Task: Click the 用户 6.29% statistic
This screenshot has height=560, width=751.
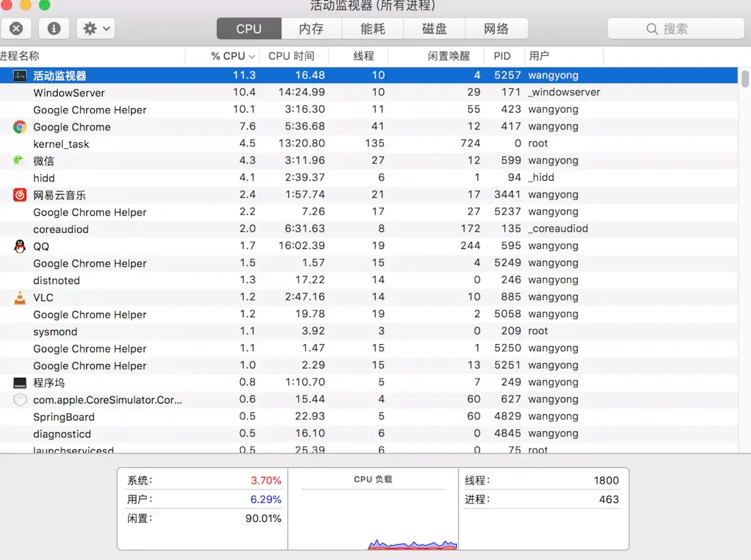Action: pos(204,499)
